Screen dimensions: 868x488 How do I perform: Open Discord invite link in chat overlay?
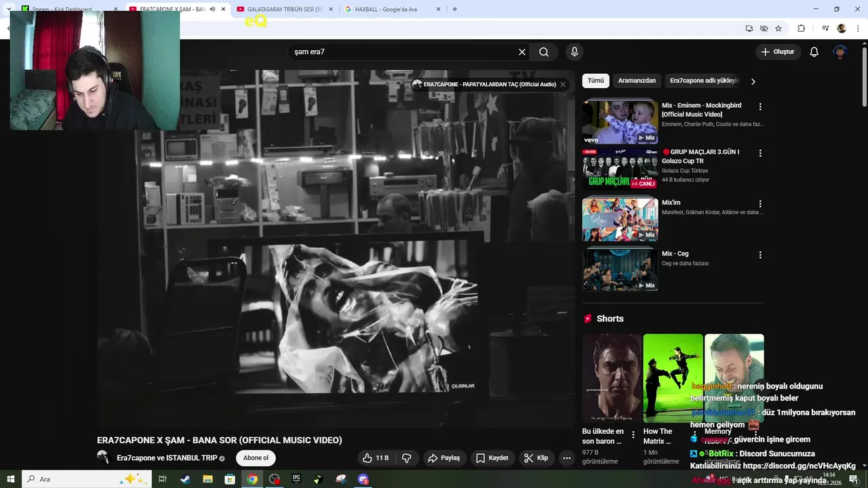(x=800, y=466)
